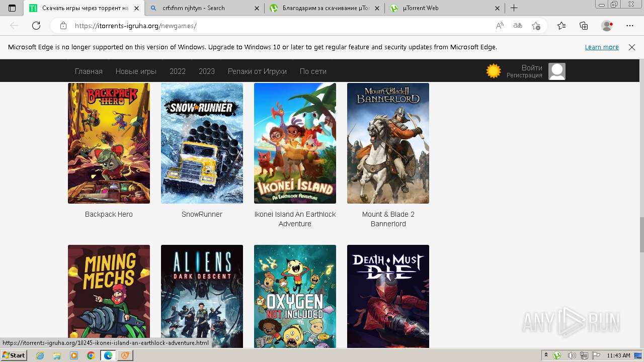644x362 pixels.
Task: Open Collections panel
Action: tap(584, 26)
